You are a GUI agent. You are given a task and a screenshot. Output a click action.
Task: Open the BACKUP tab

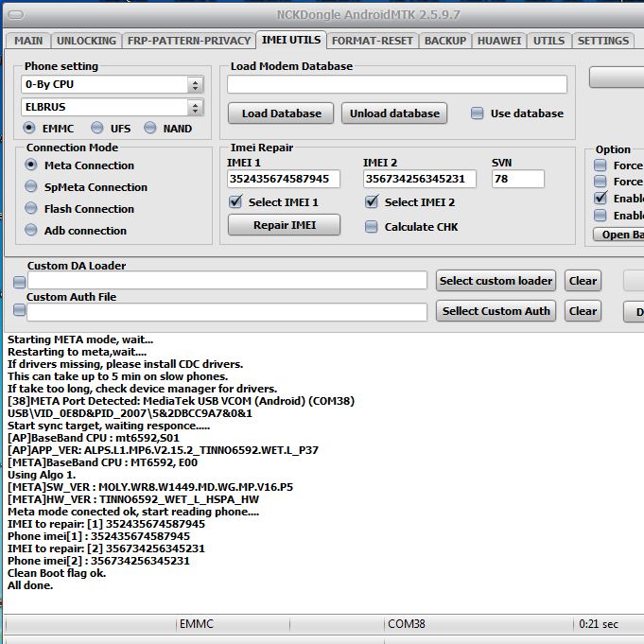point(445,41)
